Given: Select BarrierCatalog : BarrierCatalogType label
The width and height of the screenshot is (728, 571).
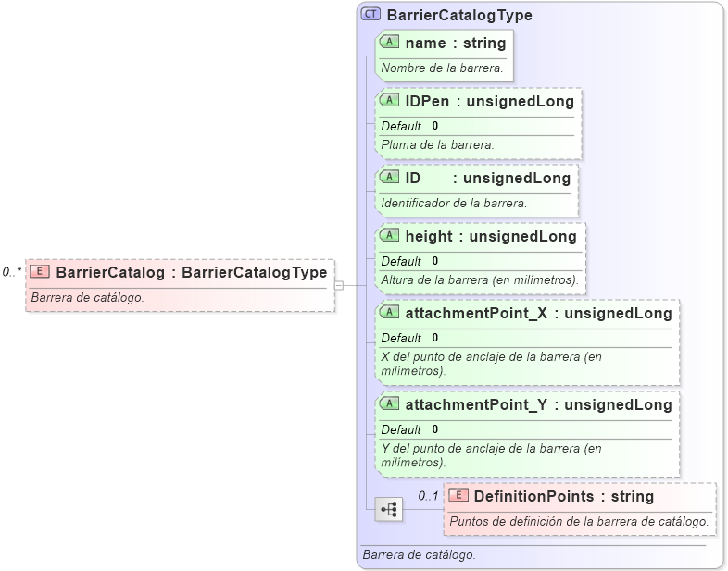Looking at the screenshot, I should (x=192, y=272).
